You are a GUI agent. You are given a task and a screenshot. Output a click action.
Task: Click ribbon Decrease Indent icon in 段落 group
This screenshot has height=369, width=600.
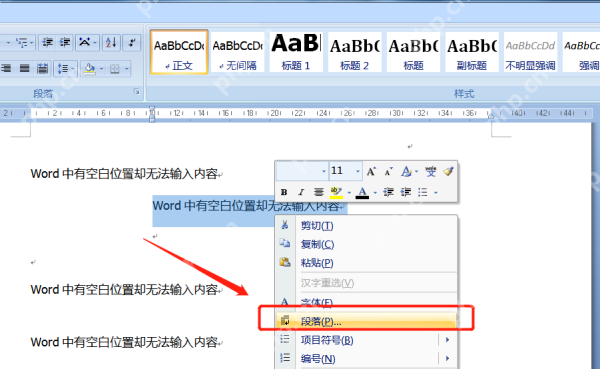[47, 42]
